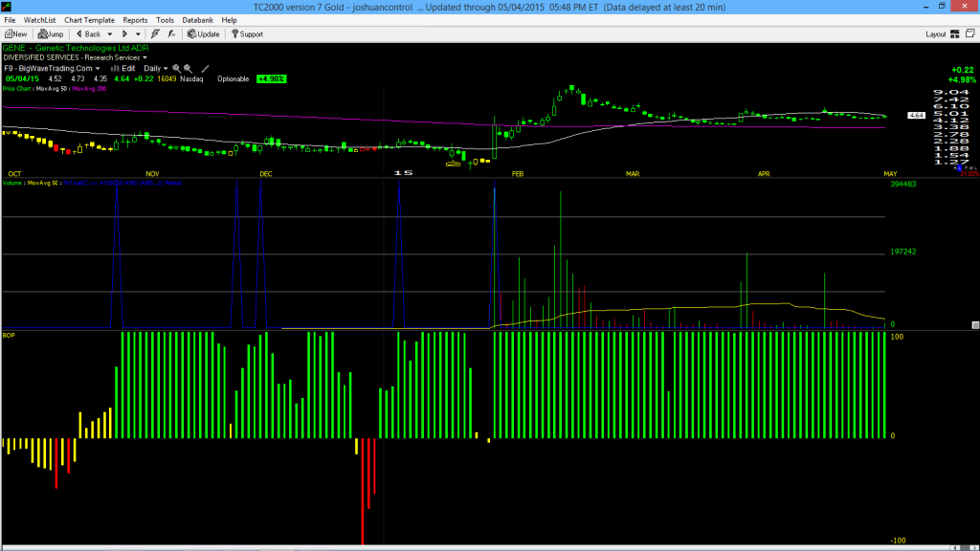The image size is (980, 551).
Task: Click the GENE Genetic Technologies symbol title
Action: pos(76,48)
